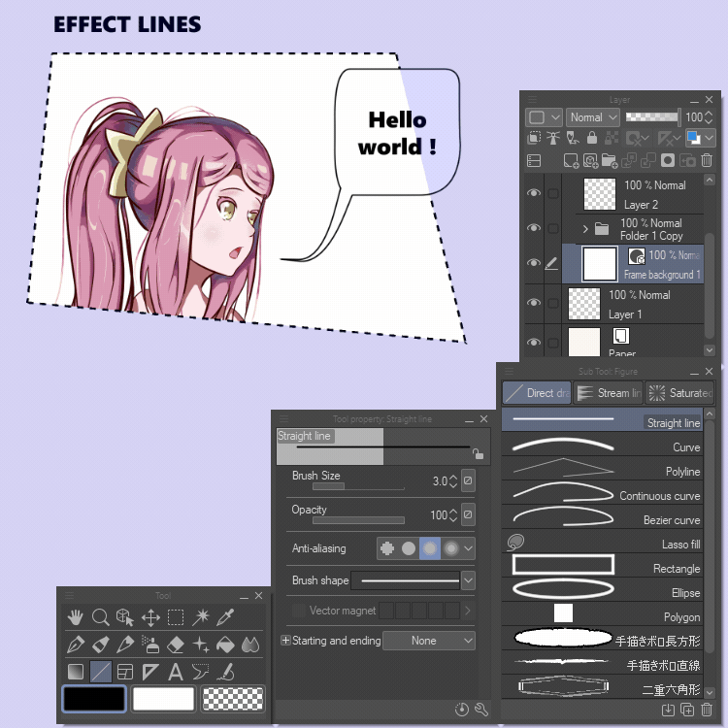Open Brush shape dropdown arrow
Image resolution: width=728 pixels, height=728 pixels.
click(468, 580)
